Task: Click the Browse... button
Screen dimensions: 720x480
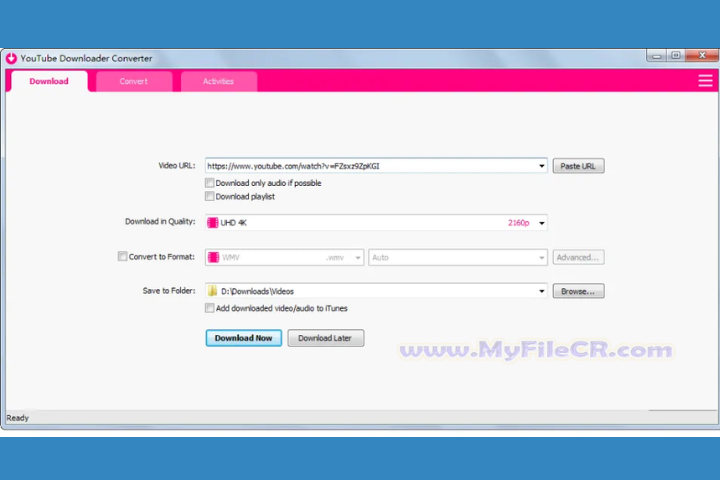Action: [x=578, y=291]
